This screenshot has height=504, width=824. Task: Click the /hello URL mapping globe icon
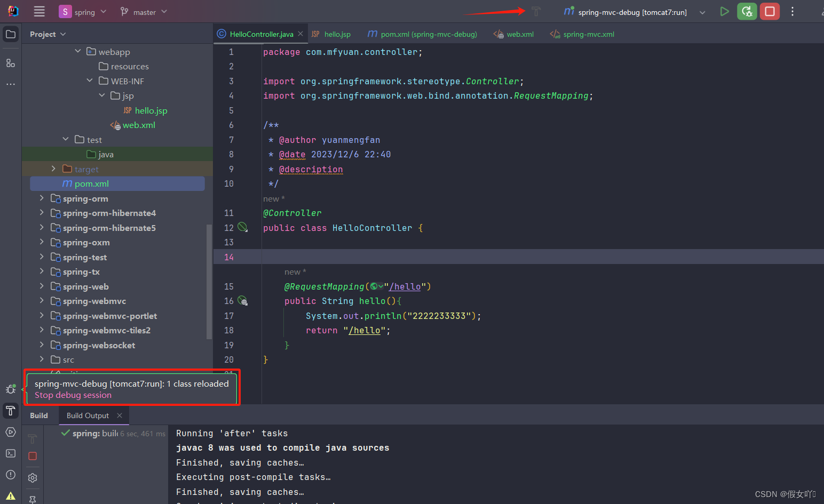374,286
